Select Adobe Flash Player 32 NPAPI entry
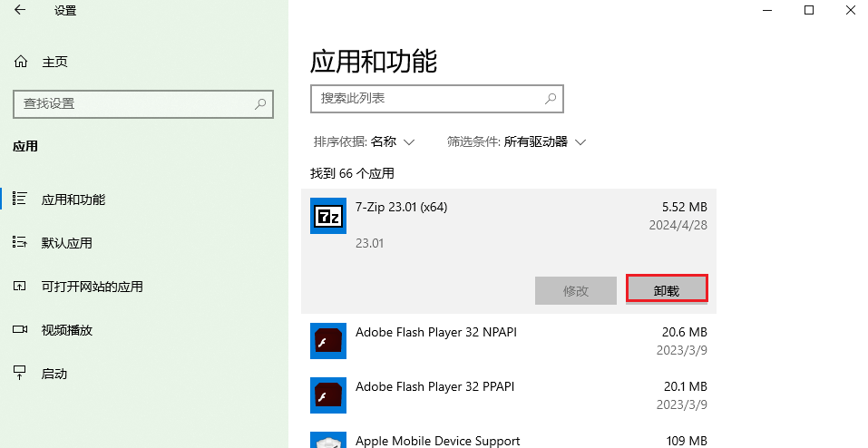 pyautogui.click(x=509, y=341)
